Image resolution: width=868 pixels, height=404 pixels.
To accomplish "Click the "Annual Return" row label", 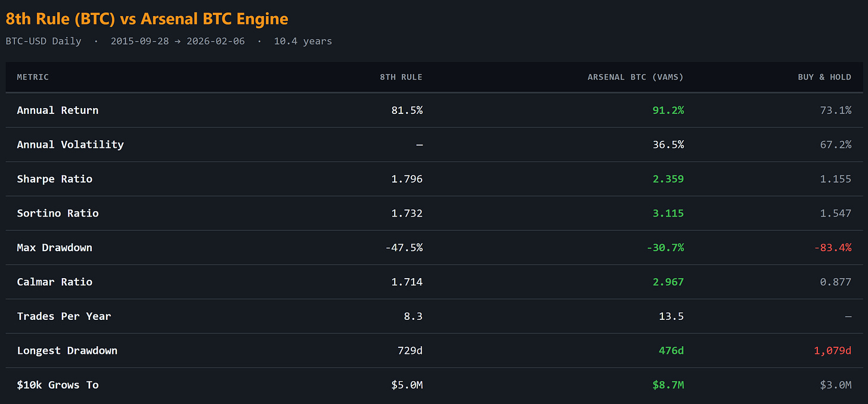I will [58, 110].
